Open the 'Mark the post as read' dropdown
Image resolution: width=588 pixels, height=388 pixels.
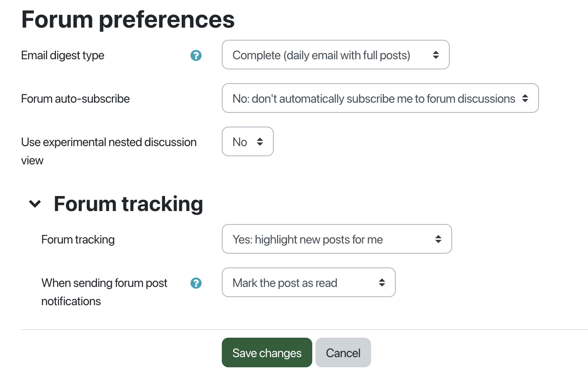309,282
